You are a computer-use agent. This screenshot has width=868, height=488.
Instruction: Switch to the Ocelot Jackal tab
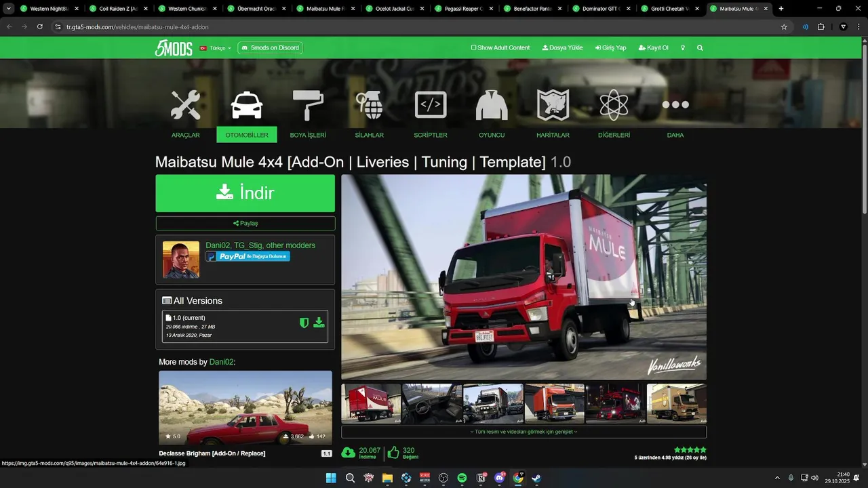coord(393,9)
